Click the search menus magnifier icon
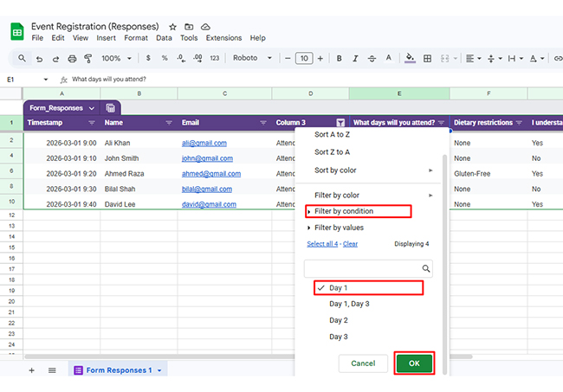This screenshot has height=392, width=563. coord(22,58)
